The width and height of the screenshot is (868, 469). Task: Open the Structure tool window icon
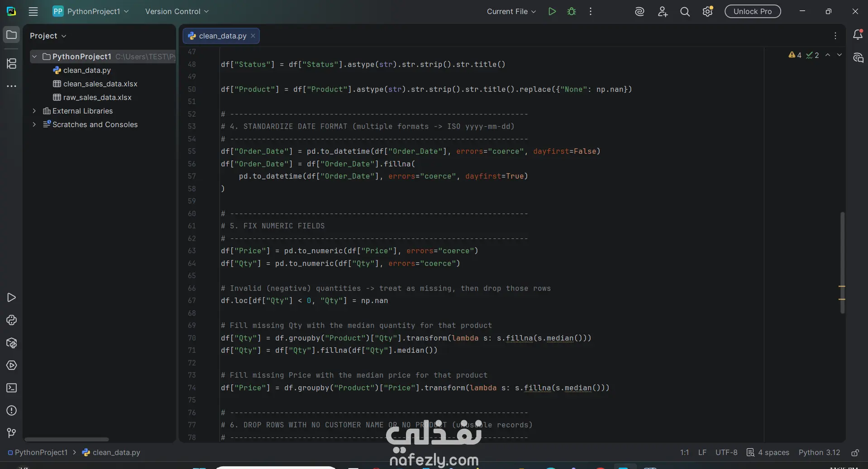11,63
